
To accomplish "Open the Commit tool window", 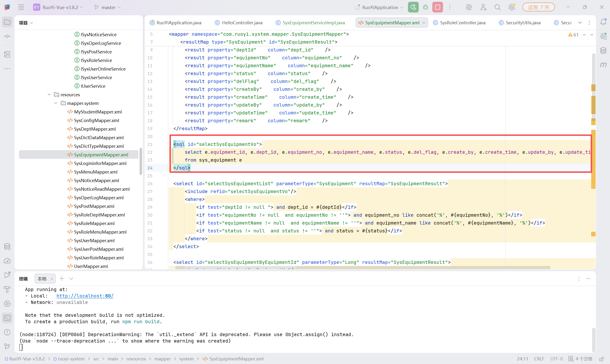I will pos(7,36).
